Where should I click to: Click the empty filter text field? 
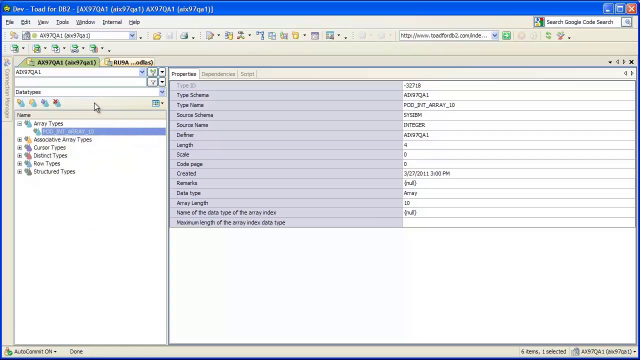click(80, 82)
